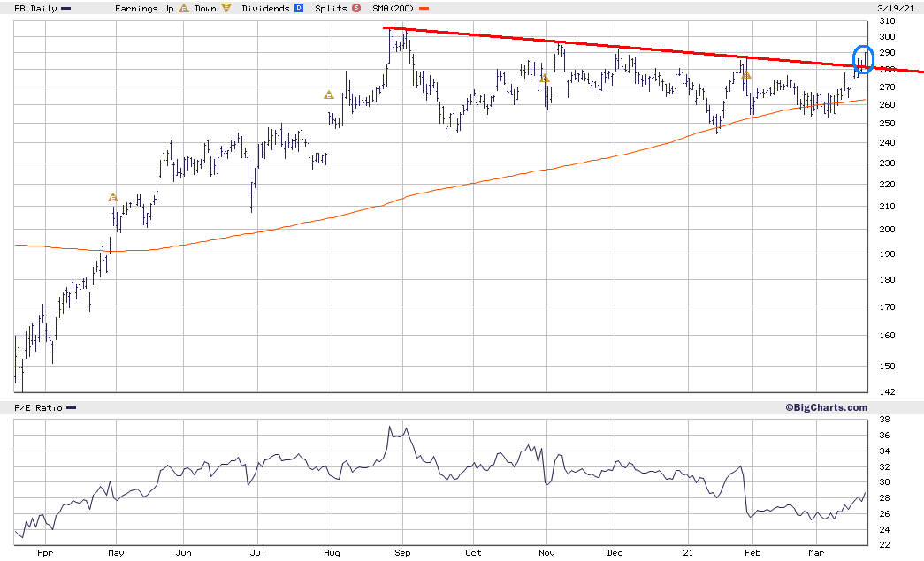The image size is (924, 561).
Task: Click the 230 price axis label
Action: pos(887,163)
